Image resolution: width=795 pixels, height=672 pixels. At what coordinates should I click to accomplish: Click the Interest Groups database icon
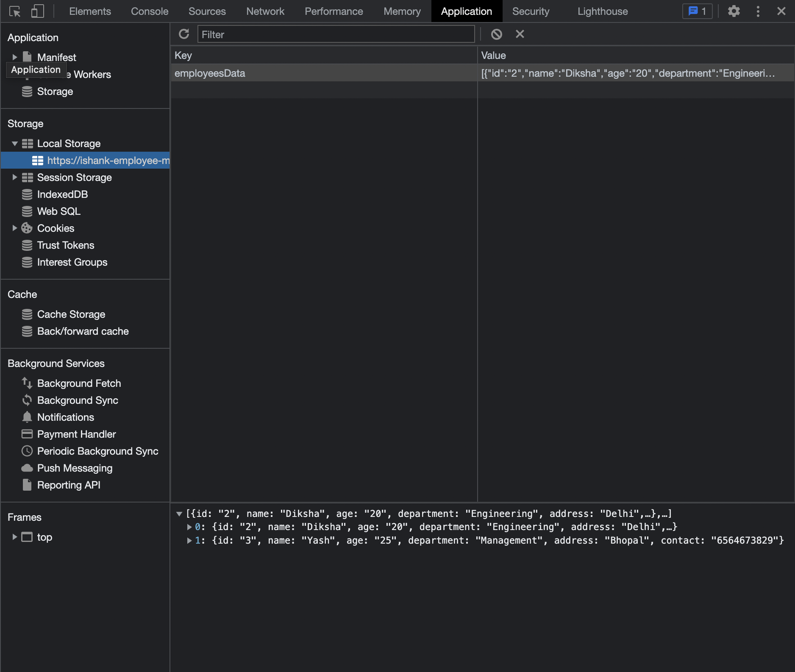(x=27, y=262)
